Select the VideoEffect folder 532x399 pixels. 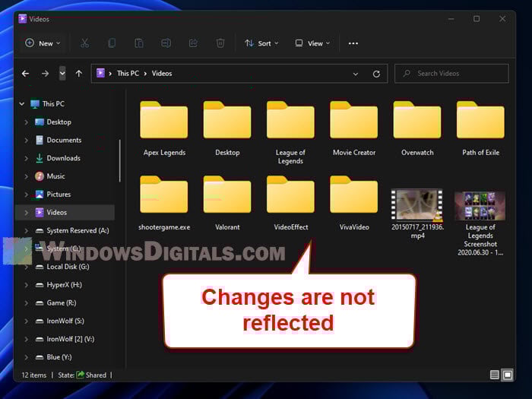(x=290, y=203)
